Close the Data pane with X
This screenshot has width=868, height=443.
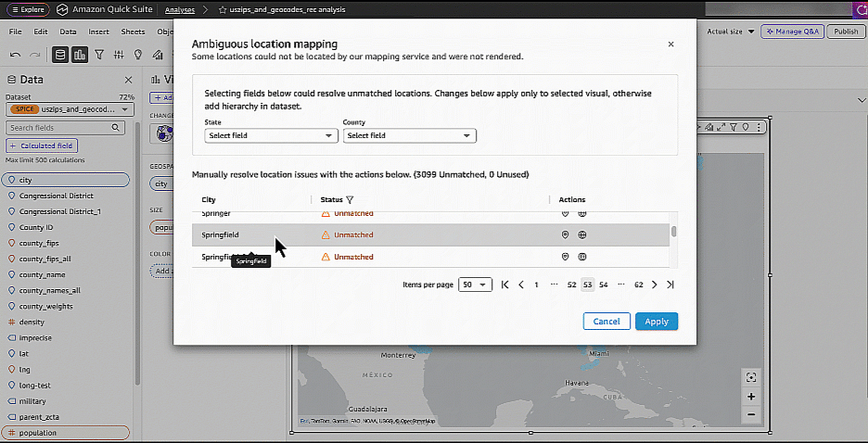128,81
